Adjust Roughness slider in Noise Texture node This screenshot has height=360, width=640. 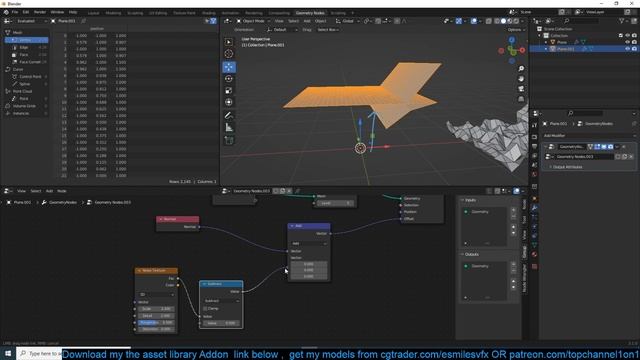click(x=156, y=322)
